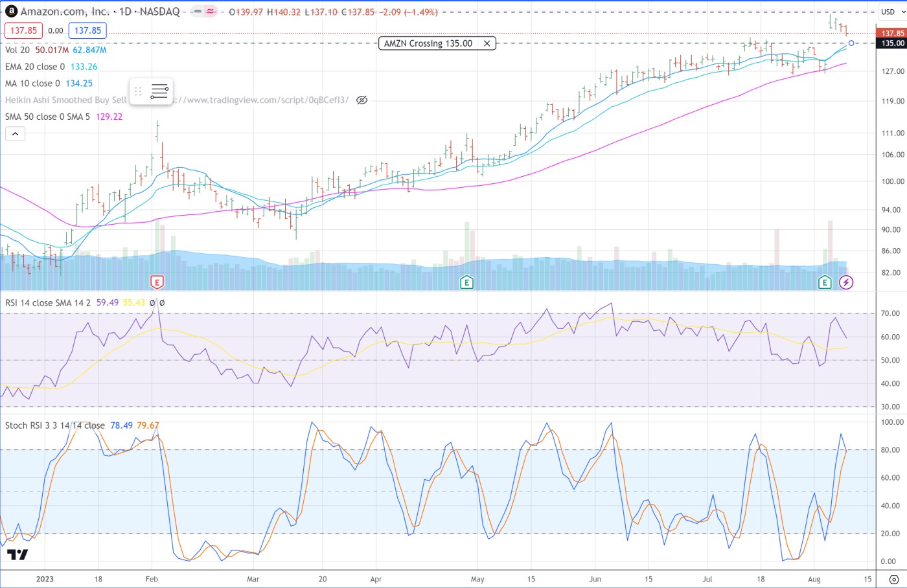907x588 pixels.
Task: Open chart settings gear at bottom right
Action: click(x=893, y=579)
